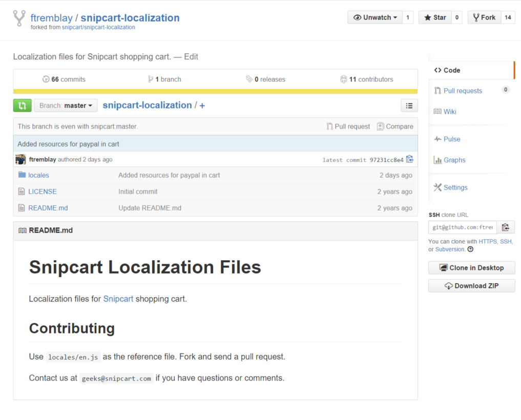Click the Fork button
Viewport: 521px width, 420px height.
484,17
